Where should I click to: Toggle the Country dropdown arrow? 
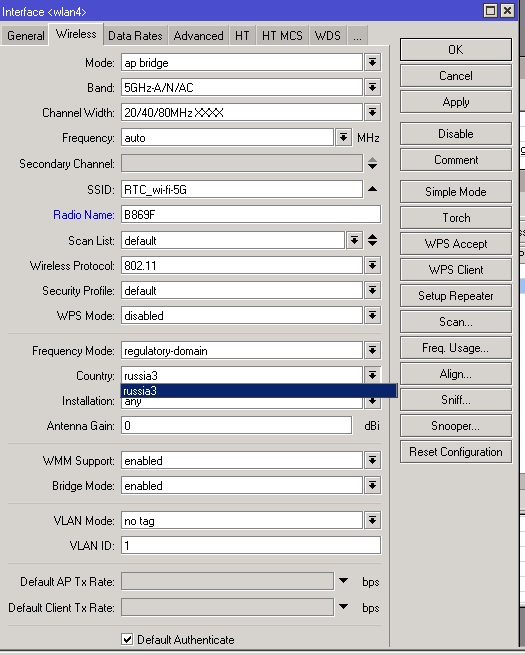tap(372, 375)
